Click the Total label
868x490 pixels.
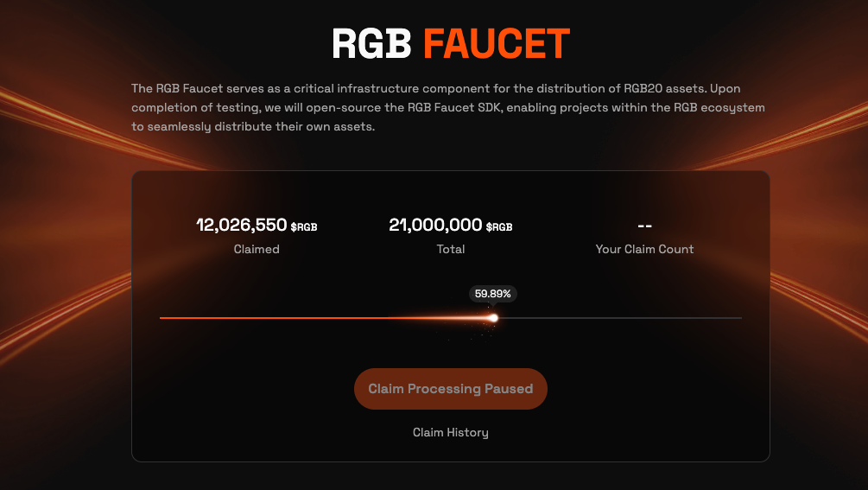pyautogui.click(x=451, y=249)
